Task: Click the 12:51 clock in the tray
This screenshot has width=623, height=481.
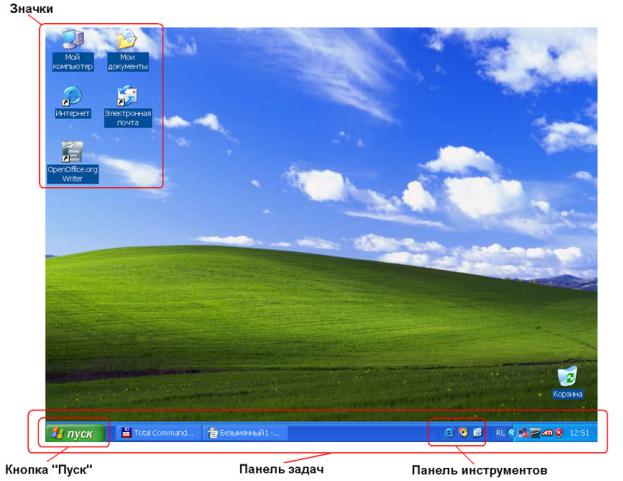Action: [579, 433]
